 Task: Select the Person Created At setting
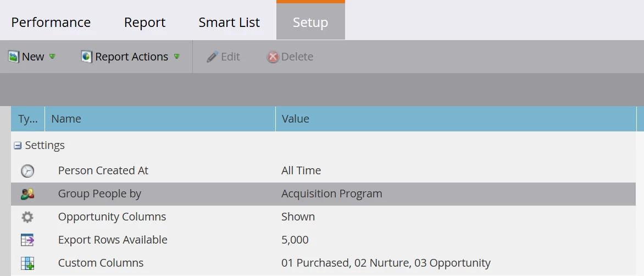pos(103,170)
